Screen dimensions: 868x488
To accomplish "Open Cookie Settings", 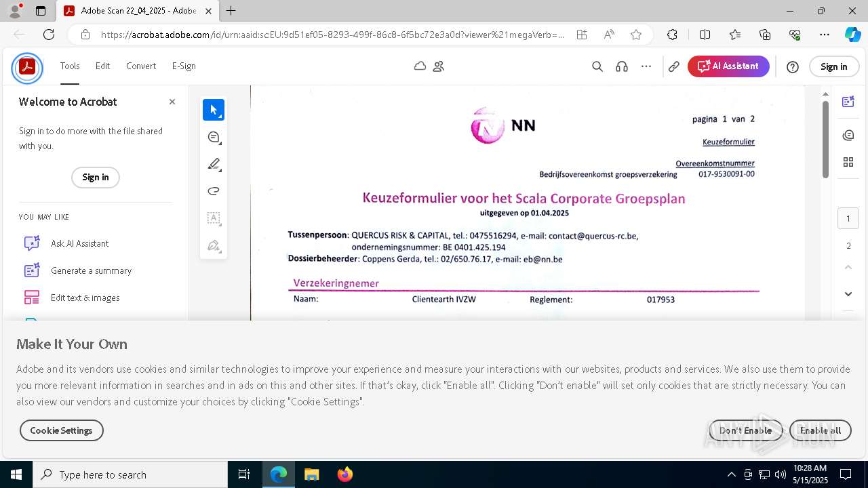I will pos(61,430).
